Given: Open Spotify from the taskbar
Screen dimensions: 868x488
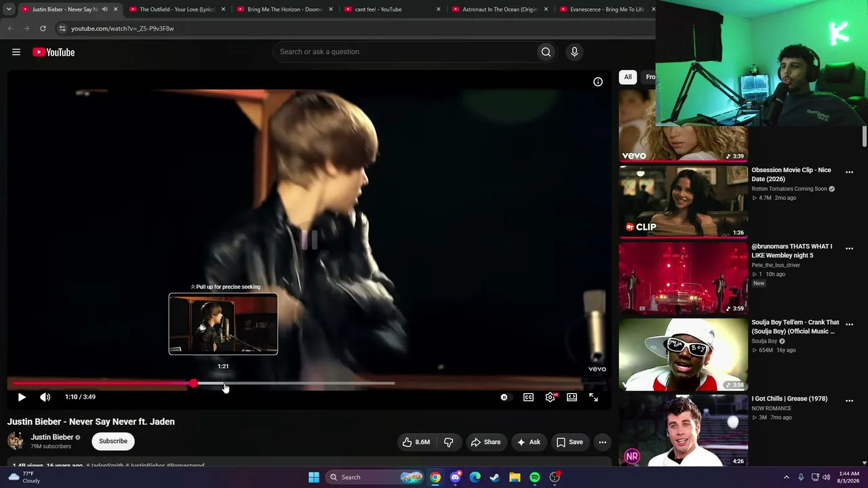Looking at the screenshot, I should (x=535, y=477).
